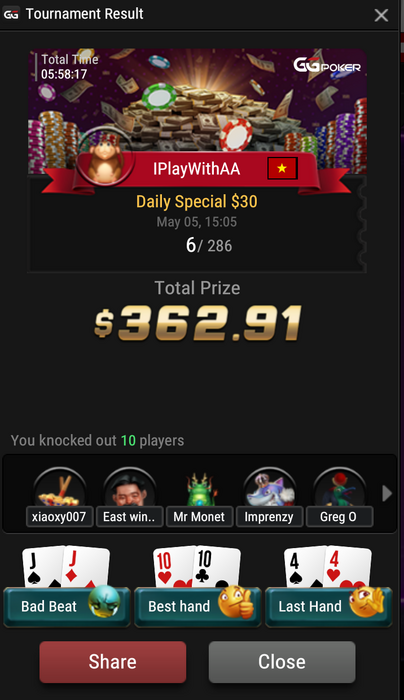Click the grey Close button
This screenshot has height=700, width=404.
(282, 662)
